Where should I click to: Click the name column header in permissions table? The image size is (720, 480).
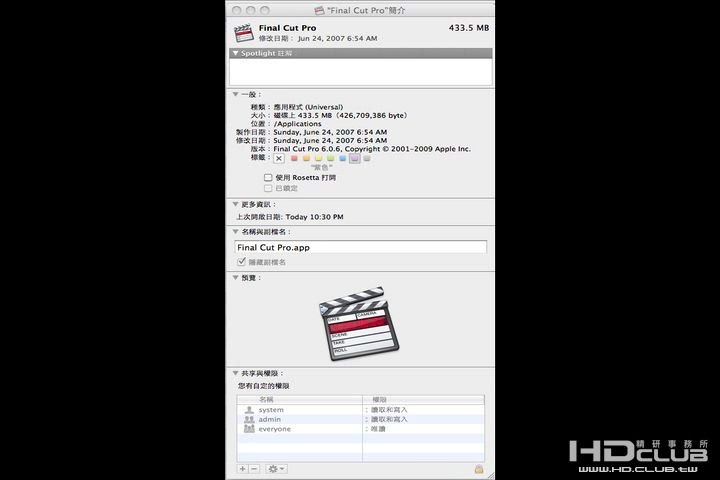pos(299,400)
